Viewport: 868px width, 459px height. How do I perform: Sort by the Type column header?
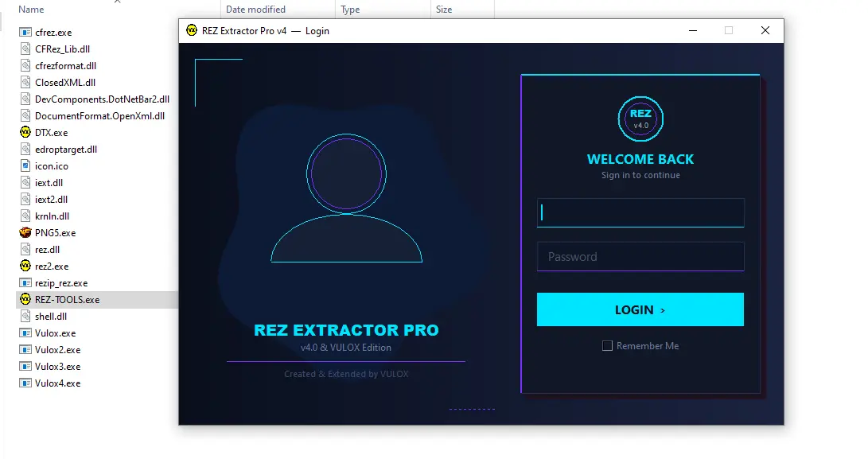coord(350,10)
